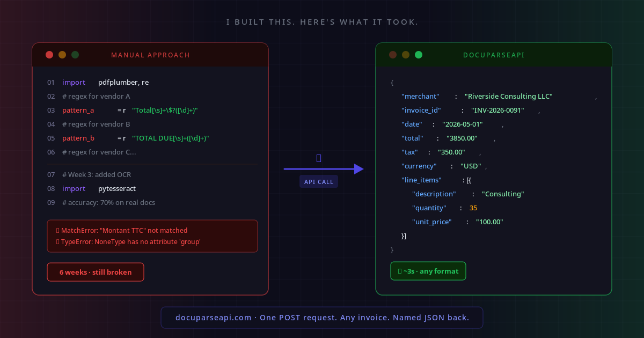
Task: Click the regex string "TOTAL DUE[\s]+([\d]+)"
Action: click(170, 138)
